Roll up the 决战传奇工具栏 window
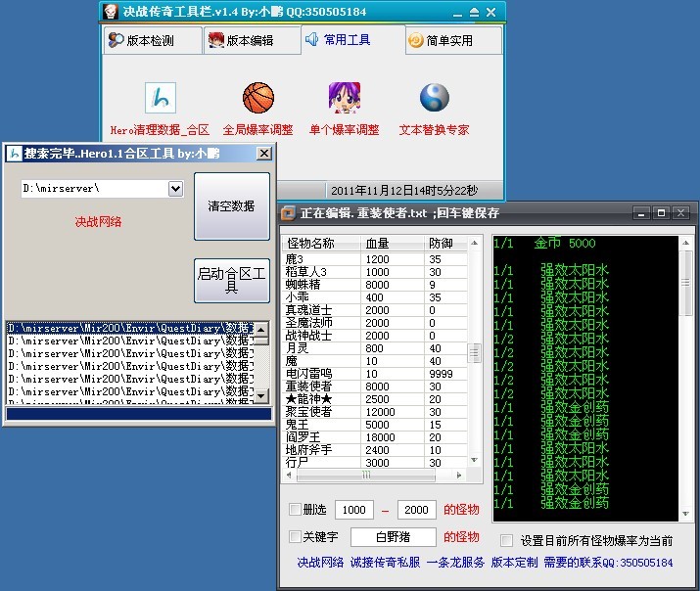Image resolution: width=700 pixels, height=591 pixels. point(473,13)
